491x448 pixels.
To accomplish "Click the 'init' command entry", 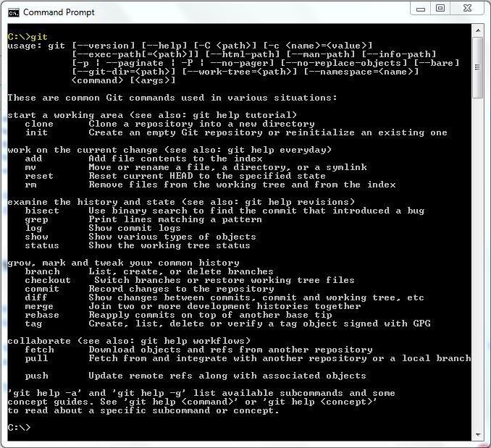I will pos(36,132).
